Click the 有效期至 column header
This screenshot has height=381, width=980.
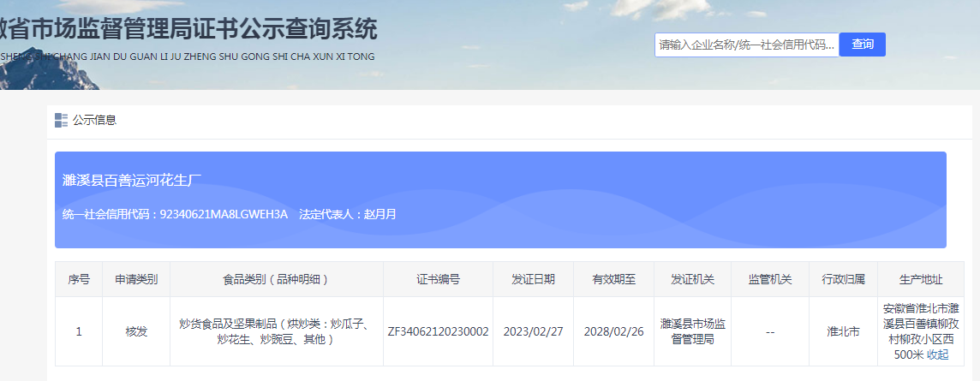613,279
